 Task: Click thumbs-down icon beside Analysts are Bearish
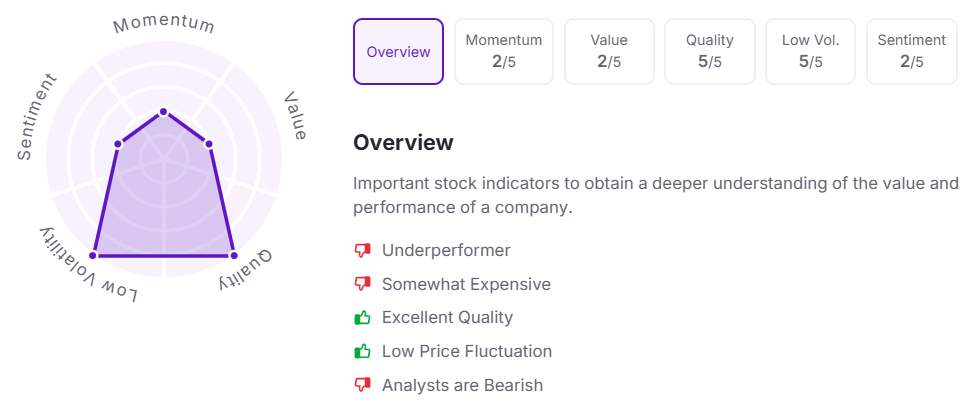[x=362, y=385]
